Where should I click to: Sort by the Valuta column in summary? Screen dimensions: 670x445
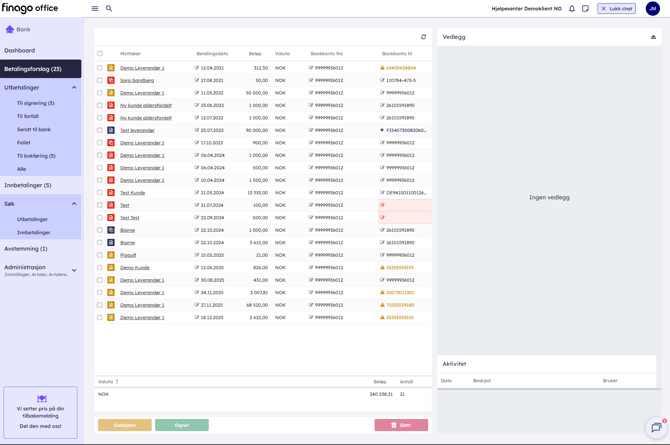click(x=106, y=381)
